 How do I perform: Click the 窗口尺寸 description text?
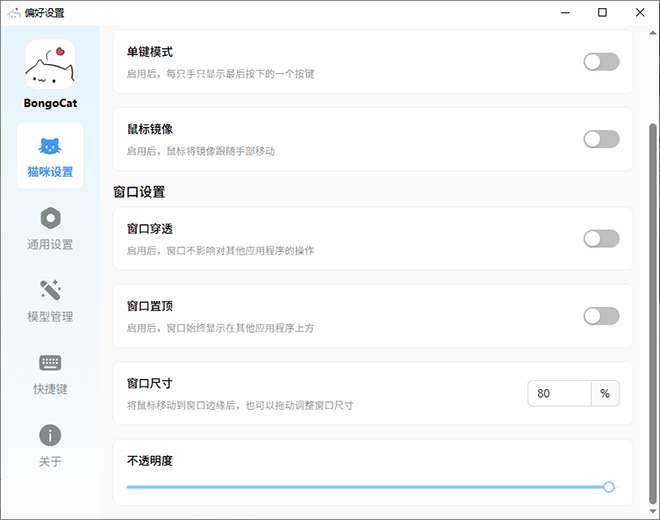tap(240, 405)
